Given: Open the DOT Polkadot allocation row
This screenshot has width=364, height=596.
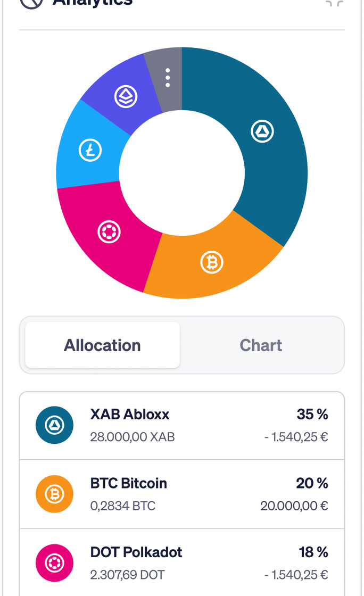Looking at the screenshot, I should click(182, 562).
